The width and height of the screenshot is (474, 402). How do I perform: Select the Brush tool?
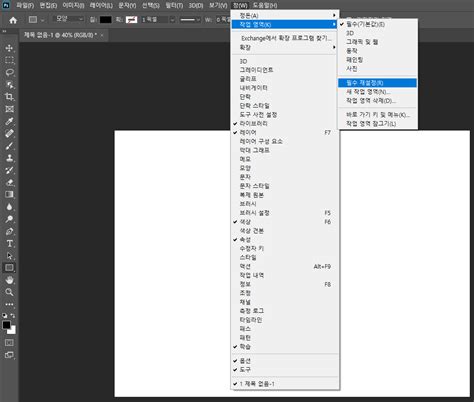(9, 146)
